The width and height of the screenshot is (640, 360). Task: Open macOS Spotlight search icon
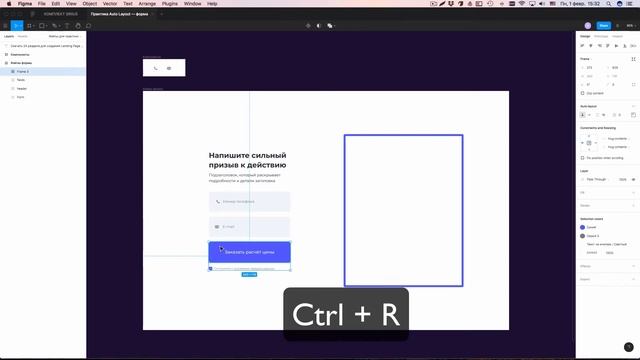[609, 4]
